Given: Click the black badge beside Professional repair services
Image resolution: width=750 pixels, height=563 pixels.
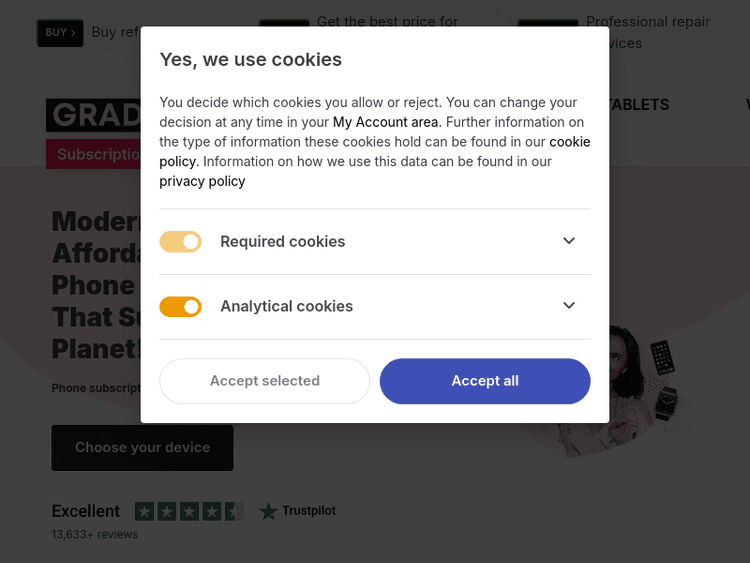Looking at the screenshot, I should coord(548,23).
